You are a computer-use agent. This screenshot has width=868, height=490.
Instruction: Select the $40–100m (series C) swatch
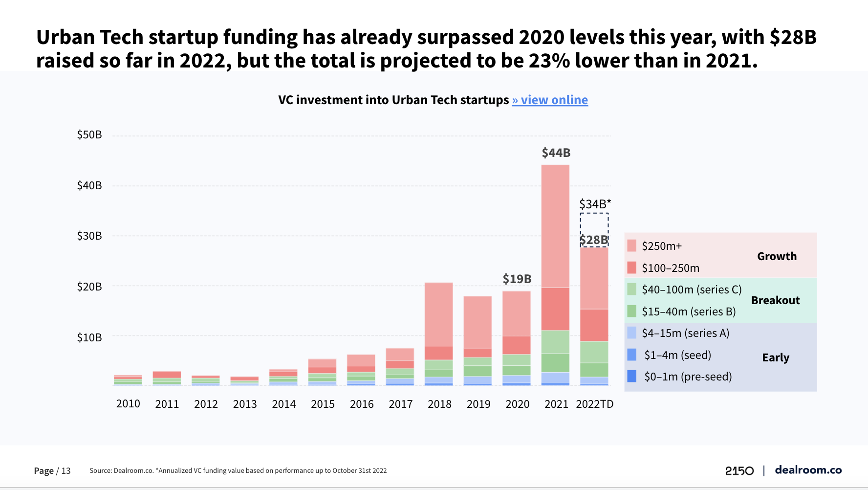click(631, 289)
